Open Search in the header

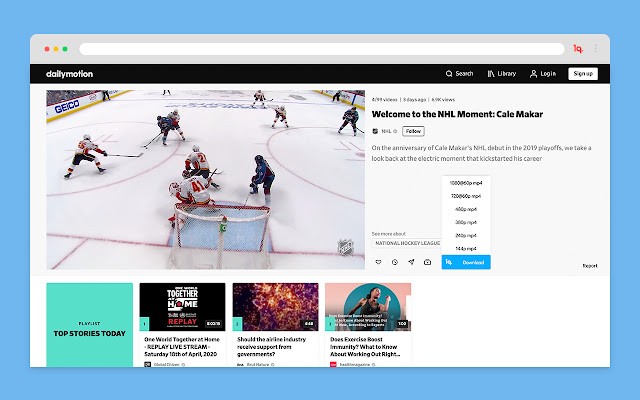tap(459, 74)
